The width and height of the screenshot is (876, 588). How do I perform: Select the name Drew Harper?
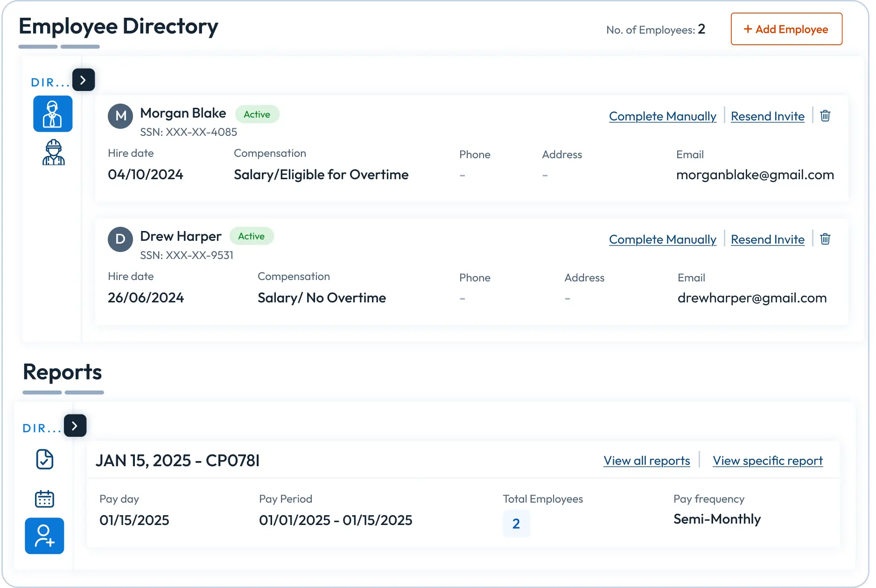pos(181,236)
